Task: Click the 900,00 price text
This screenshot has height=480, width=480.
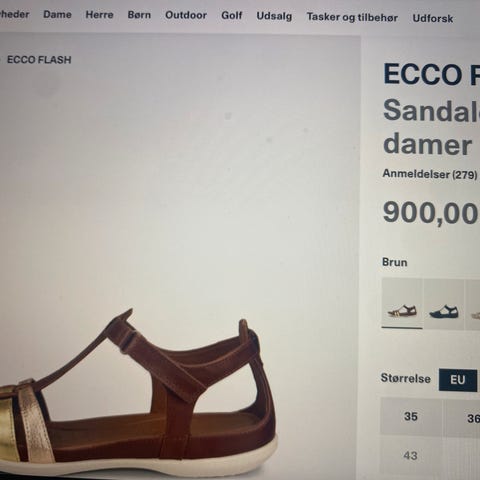Action: tap(431, 213)
